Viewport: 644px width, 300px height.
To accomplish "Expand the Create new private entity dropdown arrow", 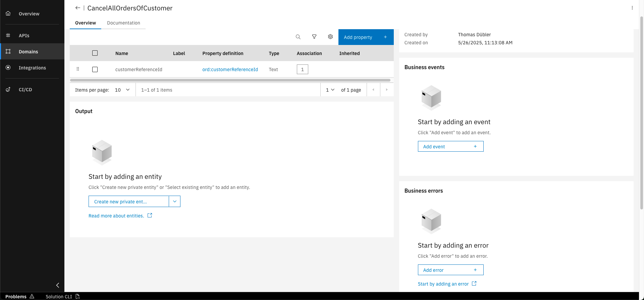I will point(175,201).
